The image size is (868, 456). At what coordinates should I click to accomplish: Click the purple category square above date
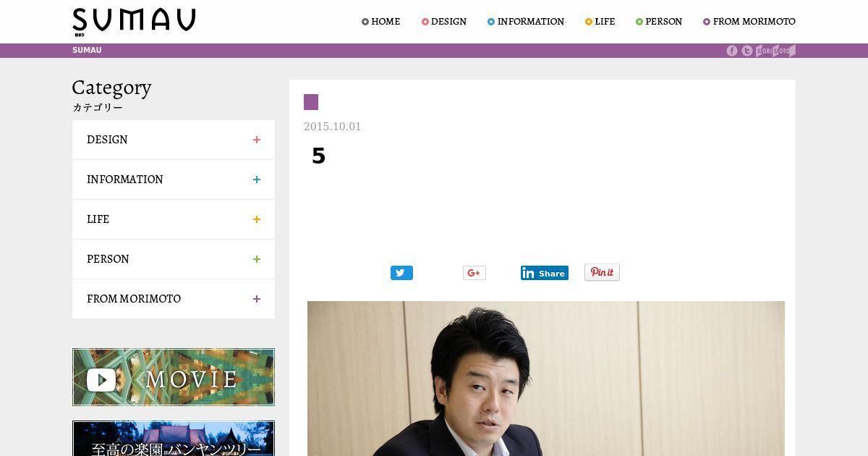point(311,102)
